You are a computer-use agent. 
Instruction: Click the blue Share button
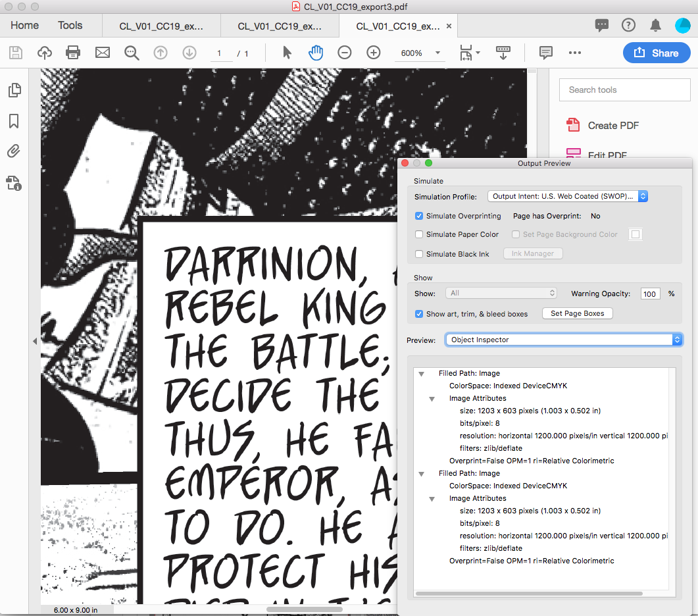click(x=656, y=53)
